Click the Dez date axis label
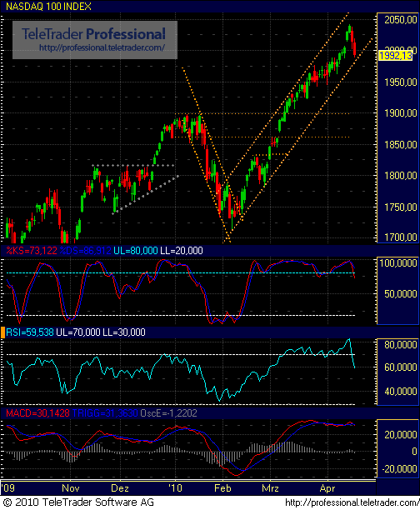The image size is (420, 510). click(x=120, y=488)
